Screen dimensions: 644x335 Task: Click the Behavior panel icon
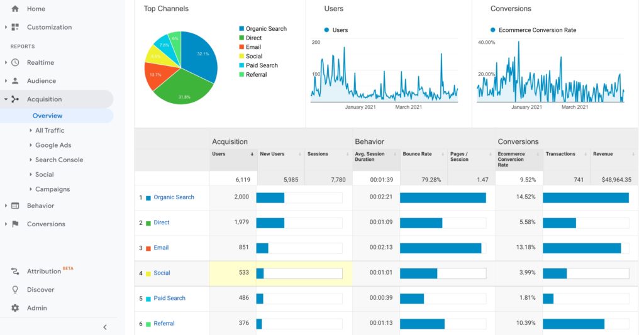[15, 206]
